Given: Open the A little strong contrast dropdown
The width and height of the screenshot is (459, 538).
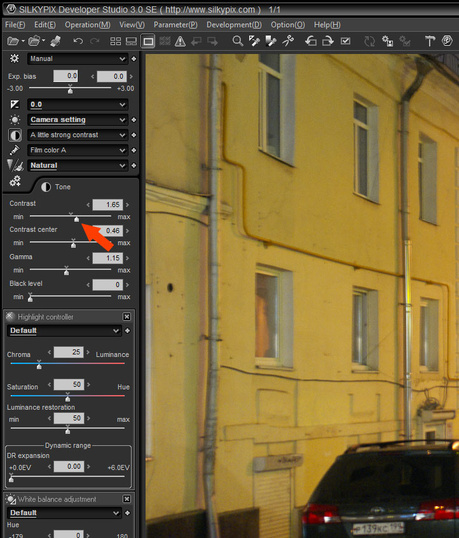Looking at the screenshot, I should 78,135.
